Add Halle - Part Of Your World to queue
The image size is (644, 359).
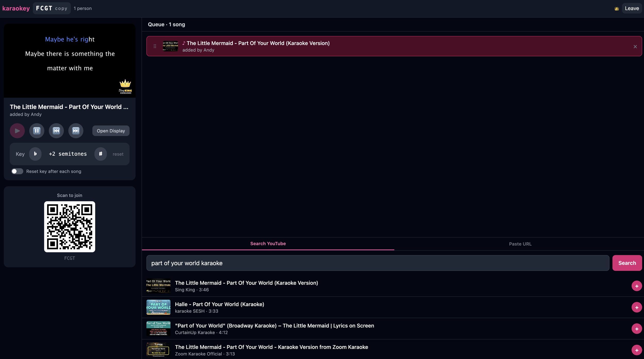637,308
